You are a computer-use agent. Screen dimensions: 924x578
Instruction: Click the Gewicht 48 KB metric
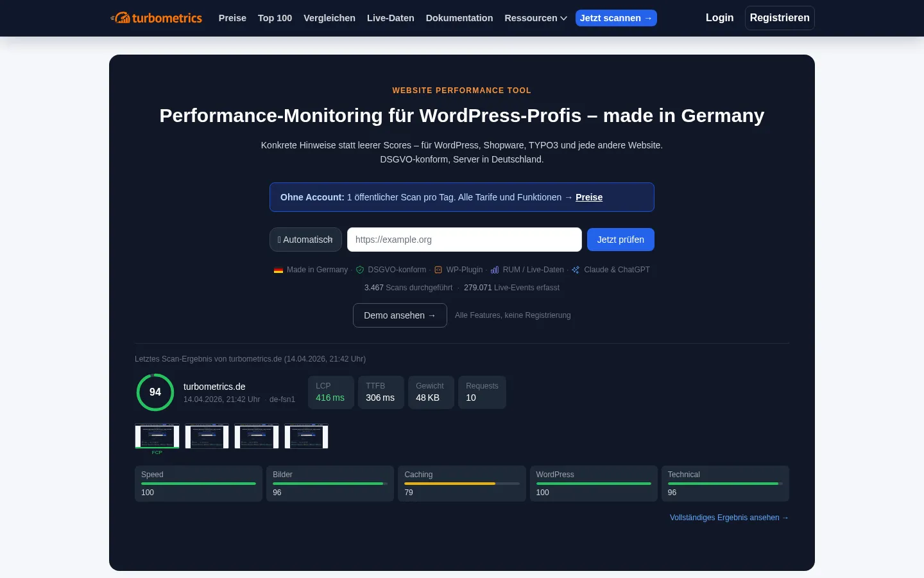tap(431, 392)
